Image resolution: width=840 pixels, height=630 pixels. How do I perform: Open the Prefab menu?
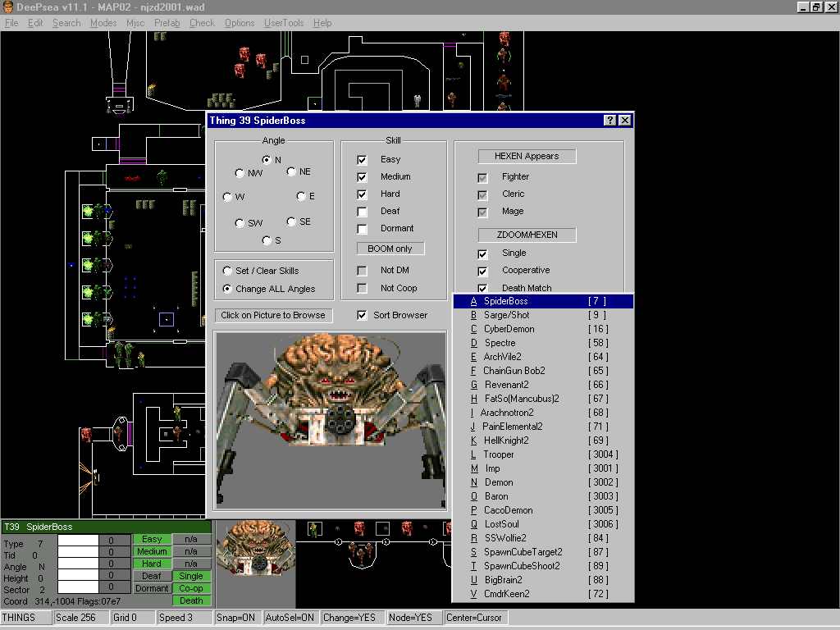point(167,23)
